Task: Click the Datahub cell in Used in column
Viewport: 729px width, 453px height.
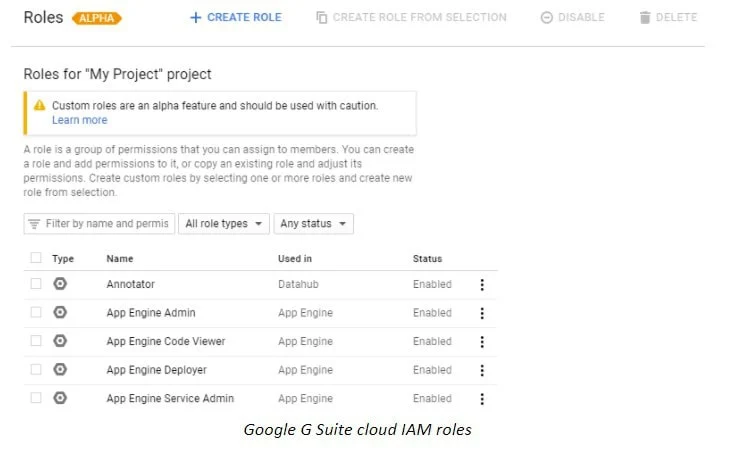Action: pyautogui.click(x=298, y=284)
